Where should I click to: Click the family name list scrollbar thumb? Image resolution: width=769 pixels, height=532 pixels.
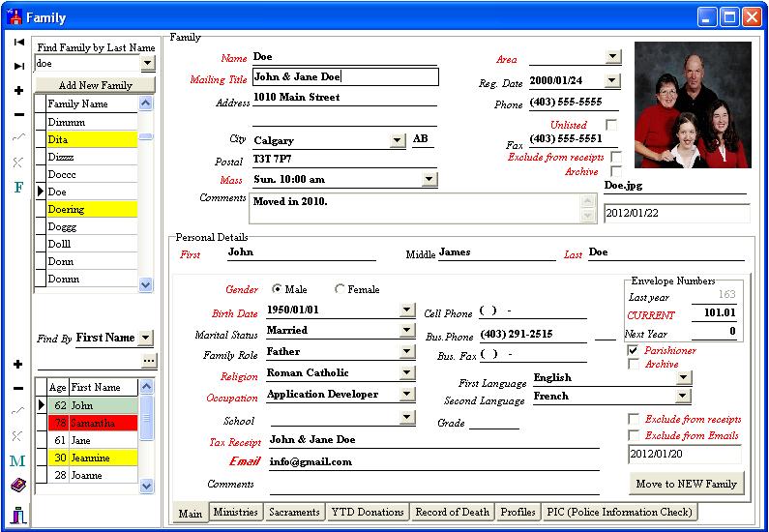[146, 136]
